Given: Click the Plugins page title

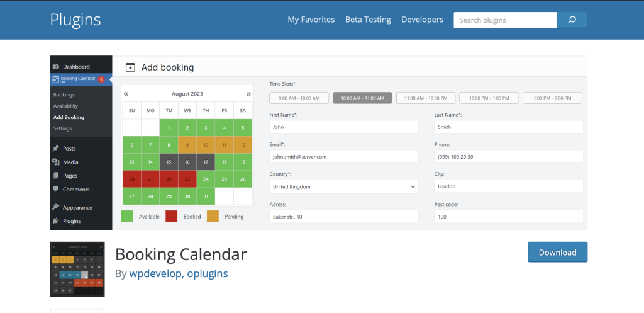Looking at the screenshot, I should [75, 20].
